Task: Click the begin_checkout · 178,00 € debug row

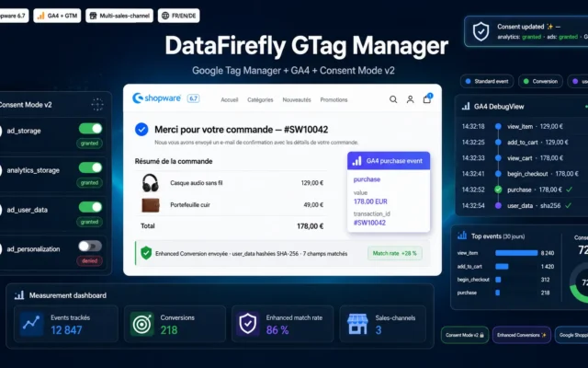Action: click(520, 174)
